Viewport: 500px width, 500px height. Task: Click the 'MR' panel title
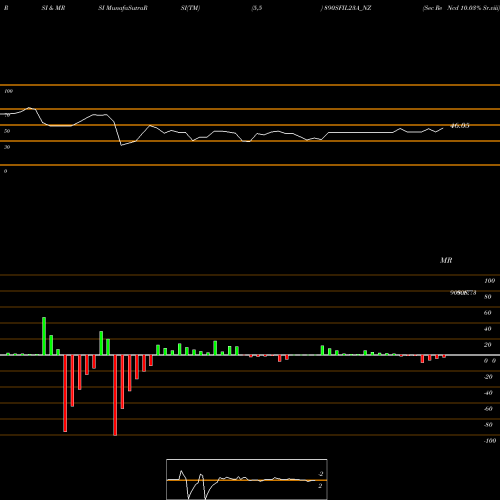(x=446, y=260)
